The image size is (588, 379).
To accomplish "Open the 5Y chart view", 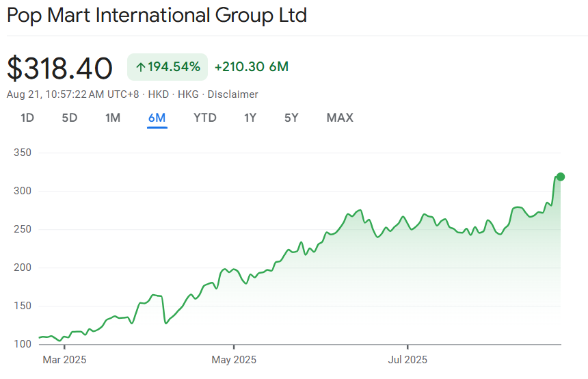I will tap(291, 118).
